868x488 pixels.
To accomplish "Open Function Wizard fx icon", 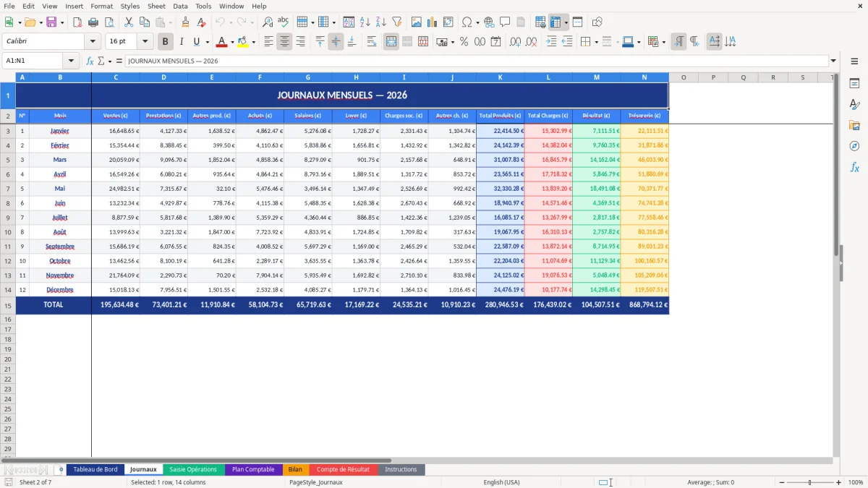I will pyautogui.click(x=90, y=61).
